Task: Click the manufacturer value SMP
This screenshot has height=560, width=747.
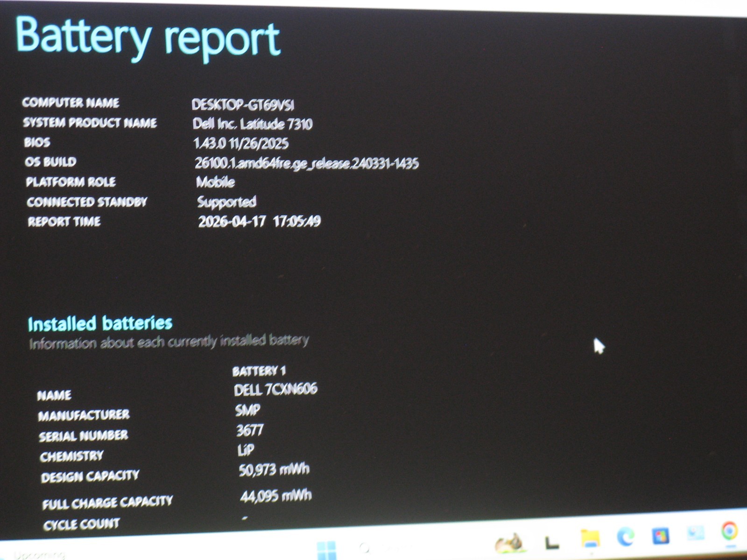Action: pyautogui.click(x=247, y=410)
